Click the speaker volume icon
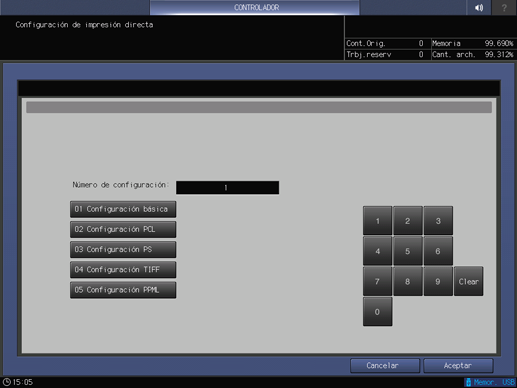Viewport: 517px width, 388px height. [x=479, y=7]
